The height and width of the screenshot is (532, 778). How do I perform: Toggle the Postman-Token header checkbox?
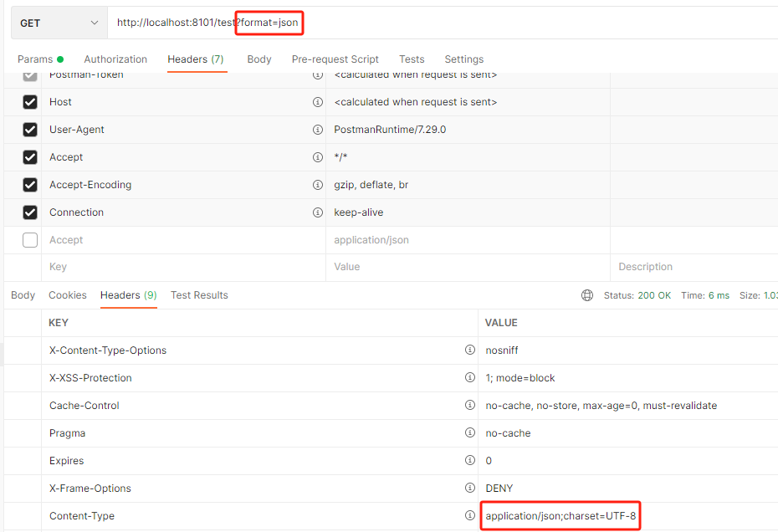coord(30,76)
